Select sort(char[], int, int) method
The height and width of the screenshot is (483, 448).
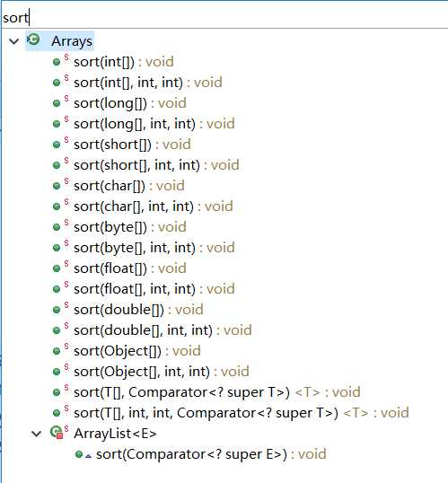[x=154, y=206]
